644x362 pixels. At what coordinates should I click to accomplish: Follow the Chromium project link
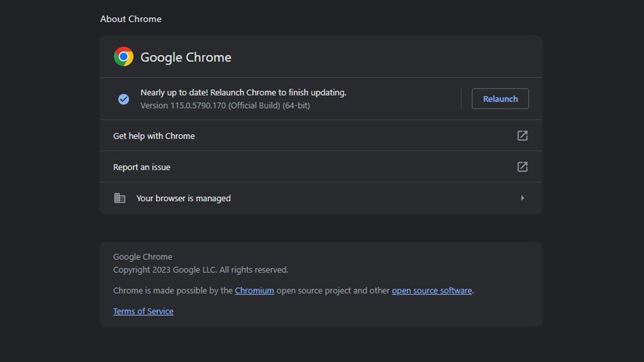click(x=254, y=290)
